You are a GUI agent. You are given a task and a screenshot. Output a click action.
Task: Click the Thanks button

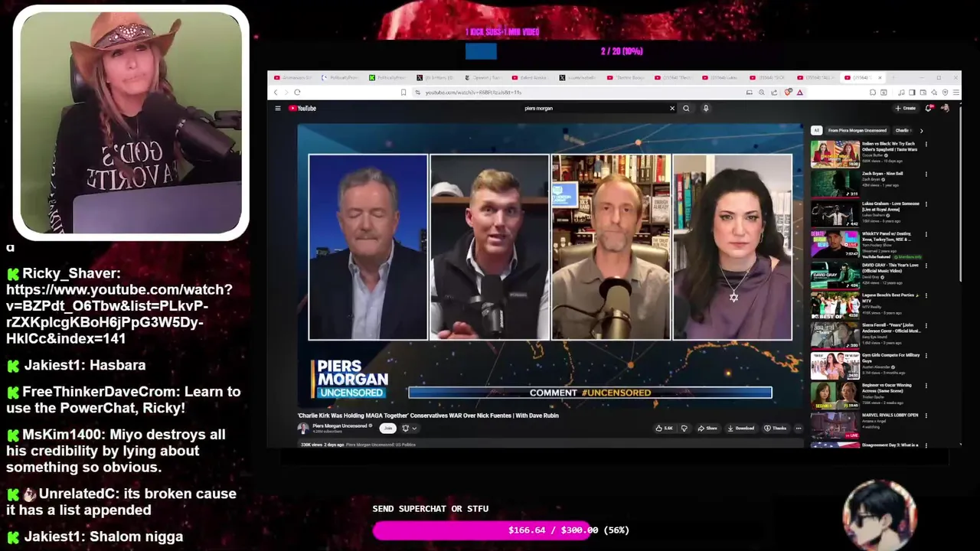point(776,428)
